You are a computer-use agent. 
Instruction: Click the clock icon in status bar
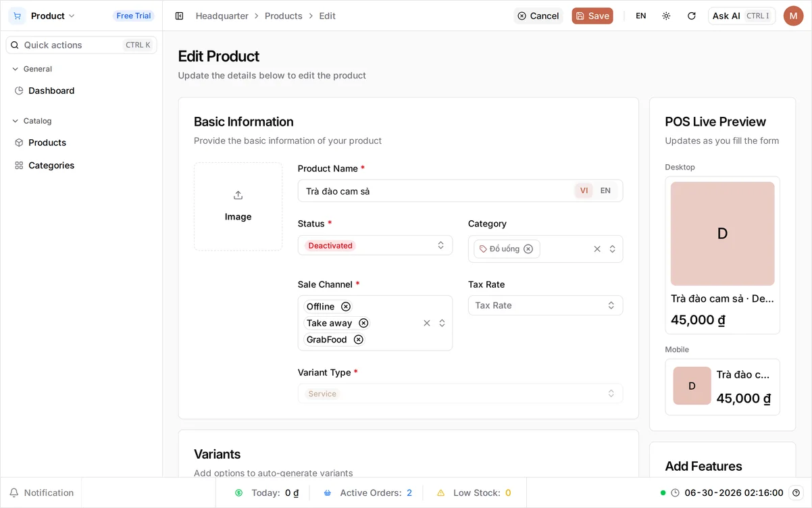click(675, 493)
